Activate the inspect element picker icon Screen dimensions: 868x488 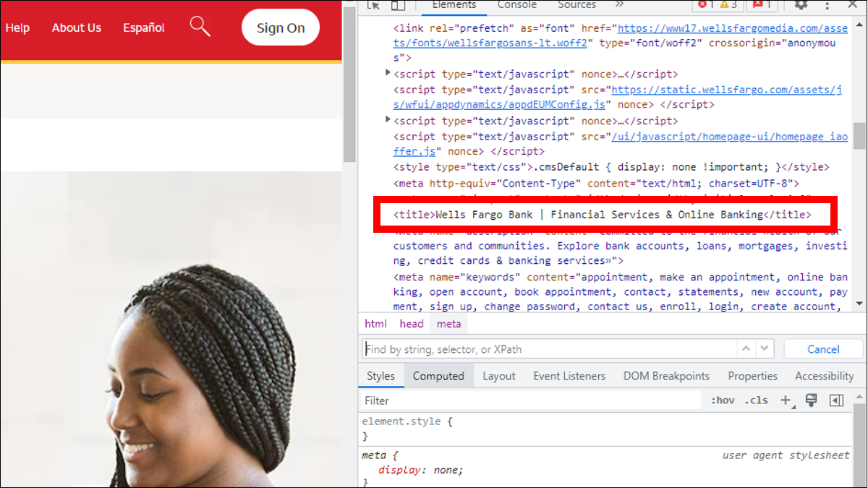point(373,5)
